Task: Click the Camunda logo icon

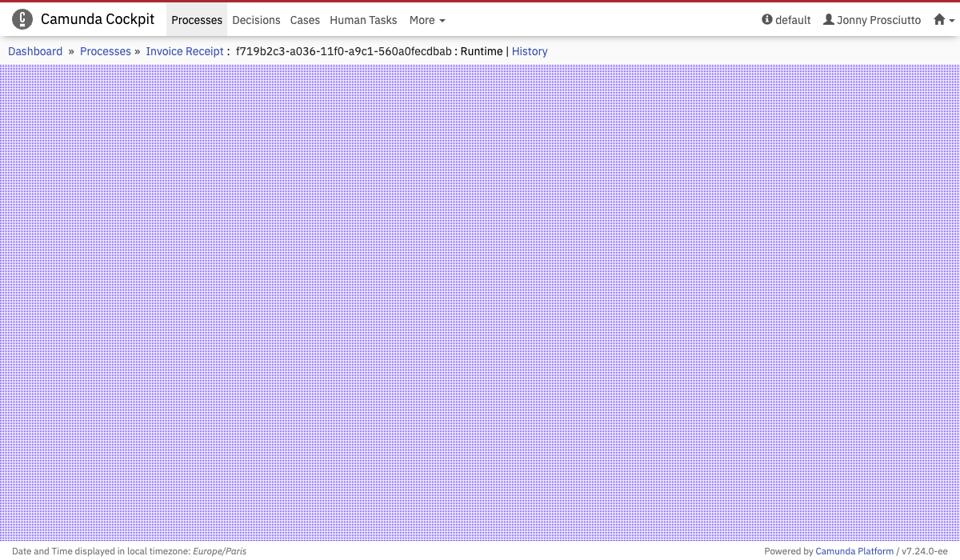Action: coord(22,19)
